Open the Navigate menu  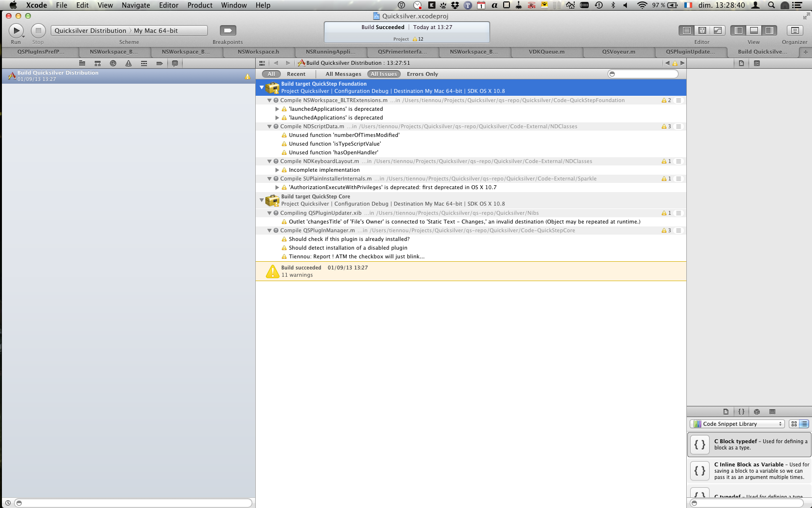tap(136, 5)
